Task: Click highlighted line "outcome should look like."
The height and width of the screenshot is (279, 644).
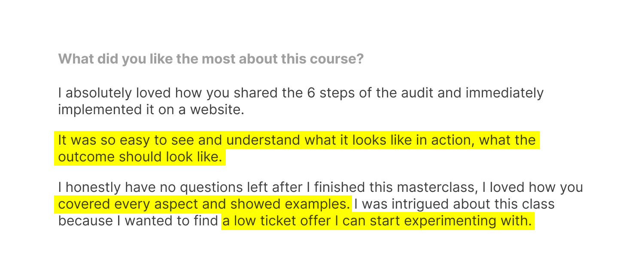Action: point(140,157)
